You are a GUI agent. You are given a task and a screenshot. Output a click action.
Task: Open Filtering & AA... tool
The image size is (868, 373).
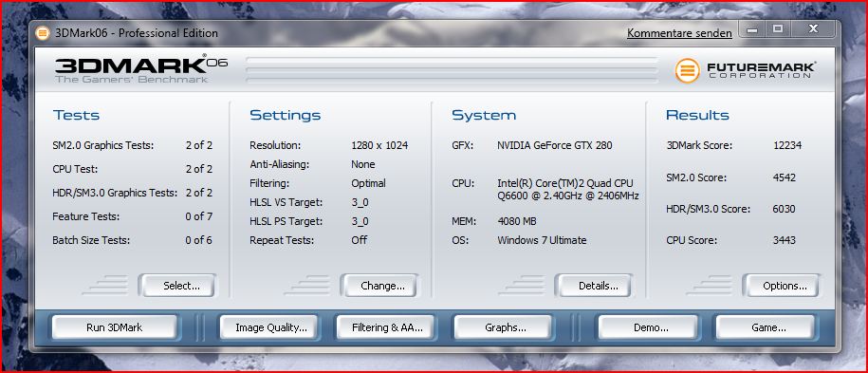(x=385, y=327)
